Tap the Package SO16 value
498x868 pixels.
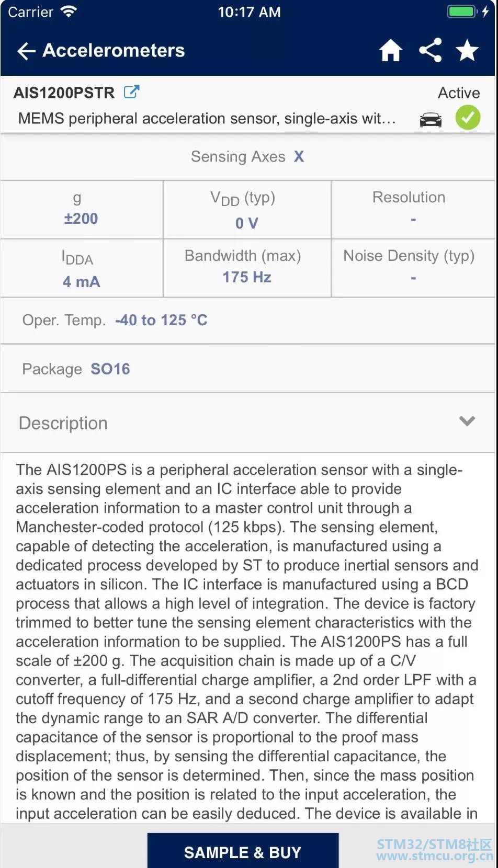pos(110,369)
